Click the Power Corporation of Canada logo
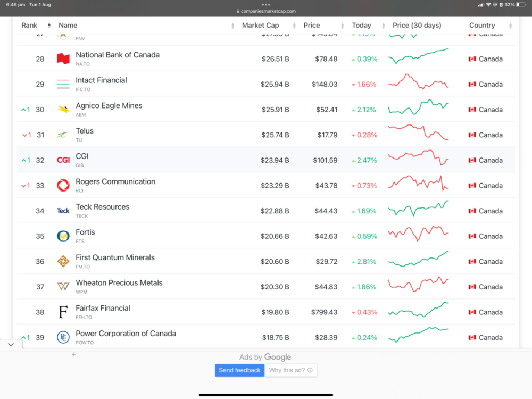 63,337
